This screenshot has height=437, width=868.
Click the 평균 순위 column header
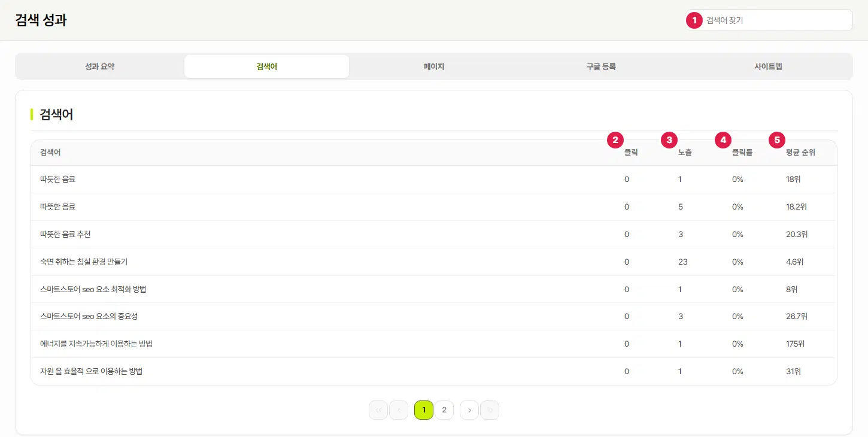800,153
